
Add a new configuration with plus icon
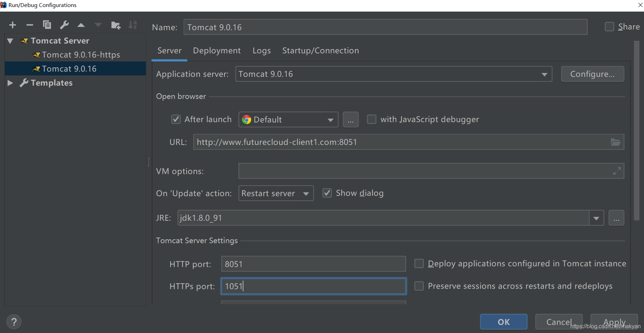click(x=13, y=25)
